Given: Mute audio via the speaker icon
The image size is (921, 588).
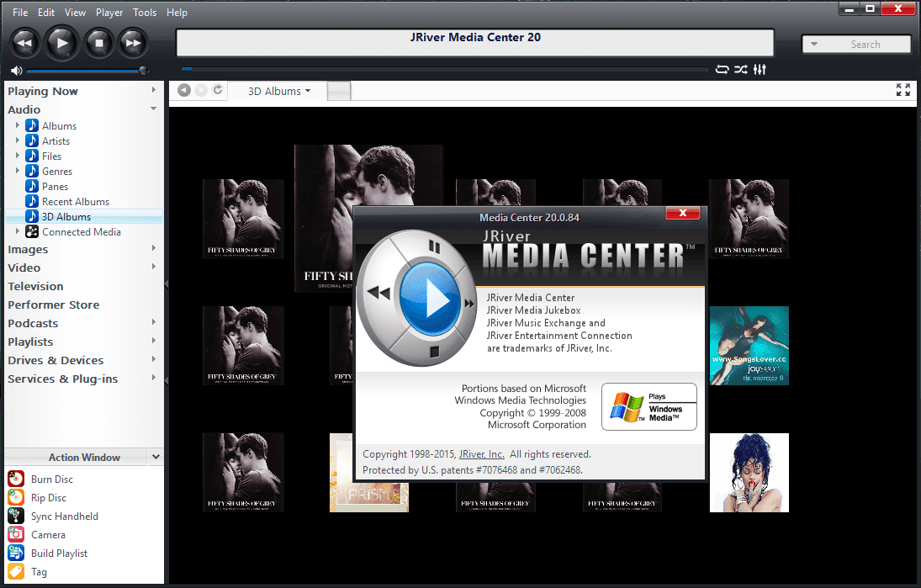Looking at the screenshot, I should 17,71.
